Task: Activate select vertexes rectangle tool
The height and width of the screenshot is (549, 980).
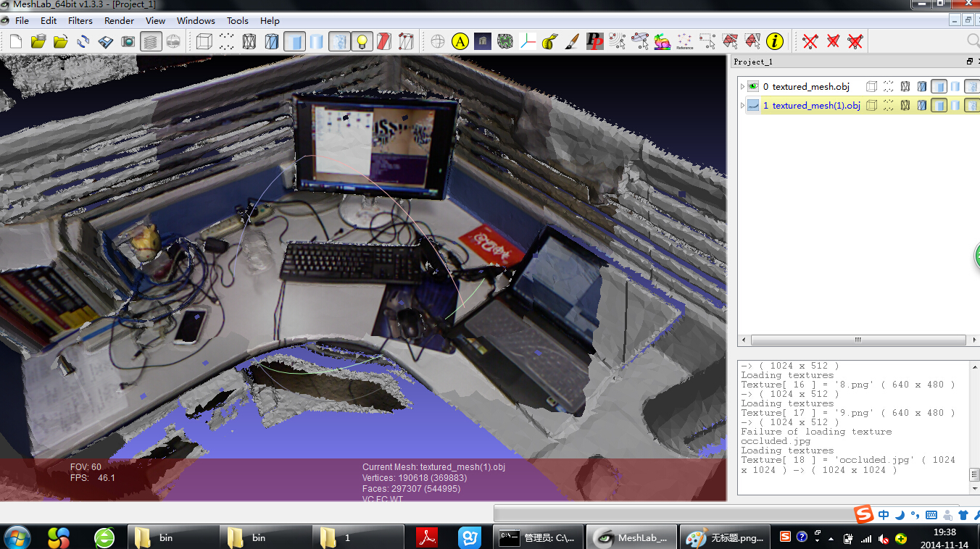Action: [x=707, y=41]
